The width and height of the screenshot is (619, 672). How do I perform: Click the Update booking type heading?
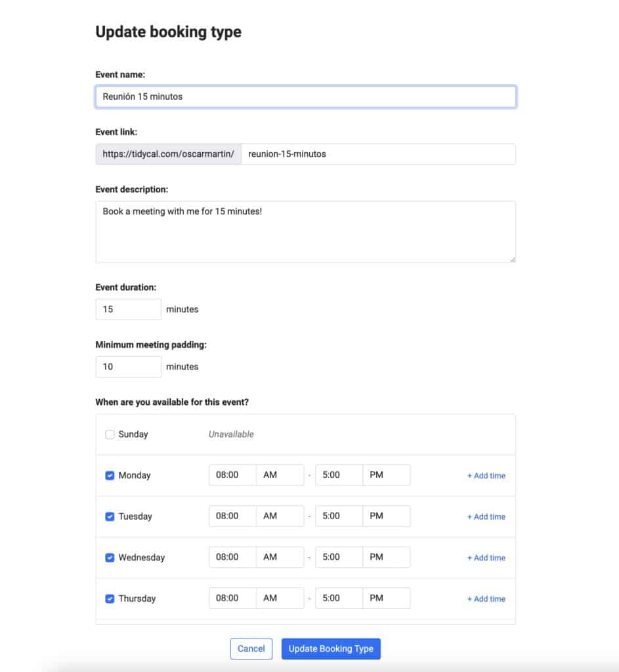(x=169, y=32)
